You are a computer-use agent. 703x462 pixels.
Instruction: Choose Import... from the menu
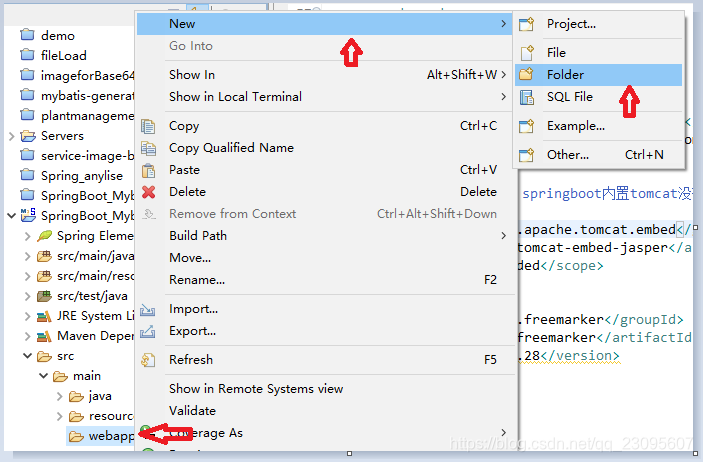325,309
